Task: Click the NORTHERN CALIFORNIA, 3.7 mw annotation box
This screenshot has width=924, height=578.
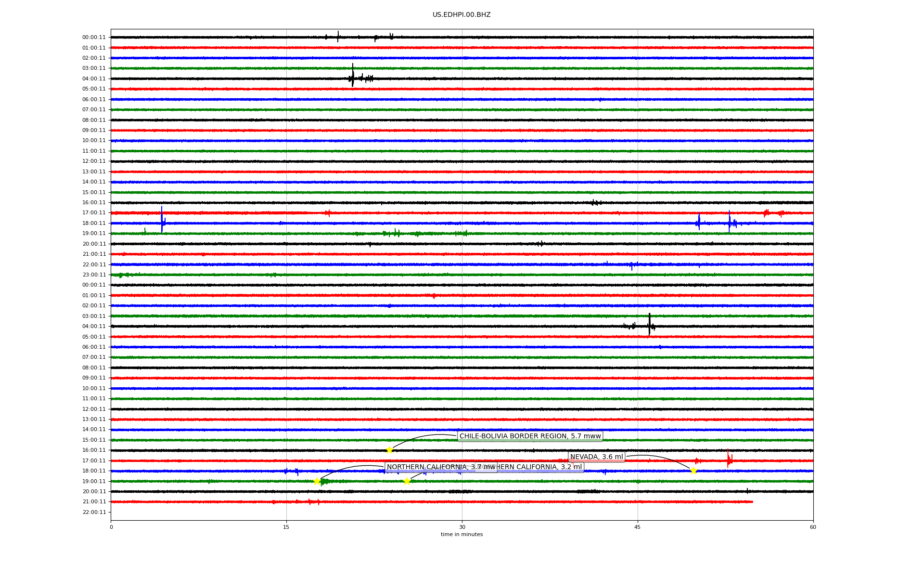Action: 433,467
